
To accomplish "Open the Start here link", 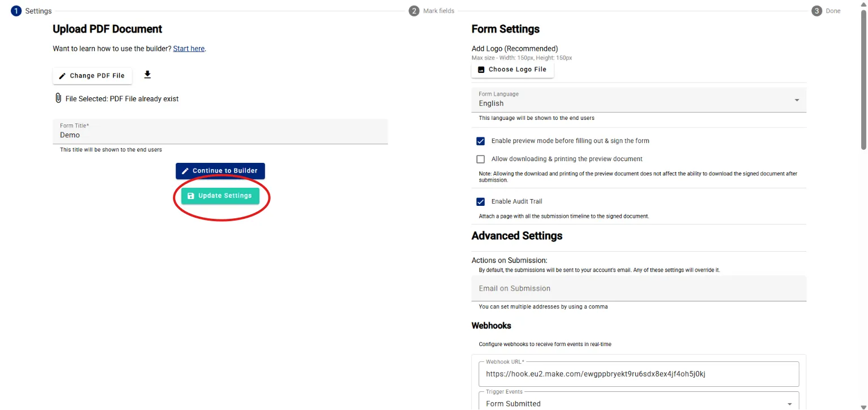I will 189,49.
